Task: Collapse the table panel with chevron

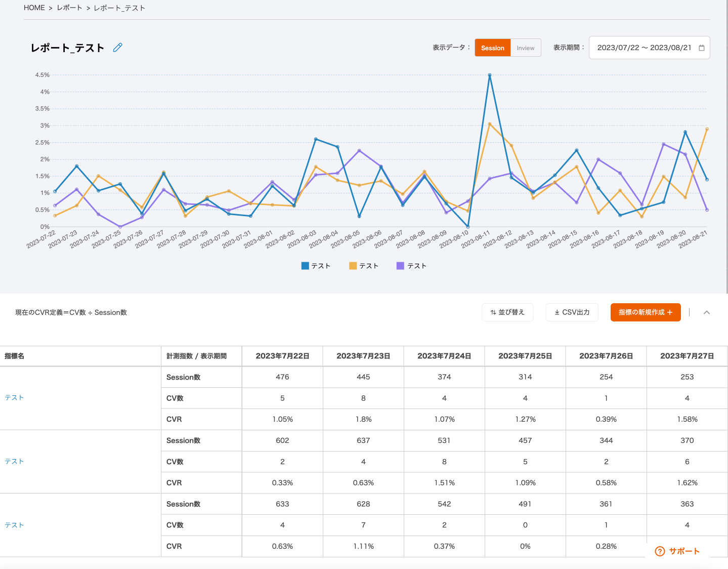Action: pos(707,312)
